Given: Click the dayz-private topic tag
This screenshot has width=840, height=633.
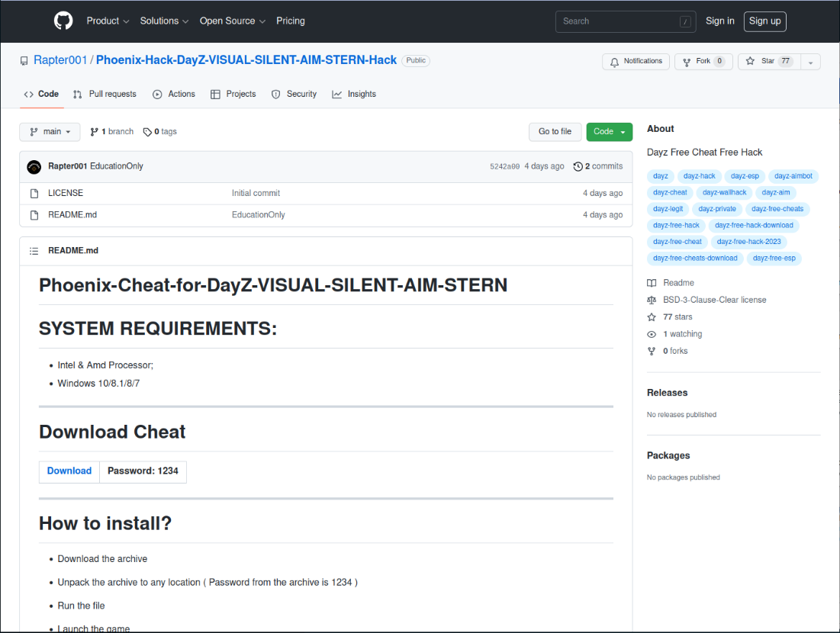Looking at the screenshot, I should coord(717,209).
